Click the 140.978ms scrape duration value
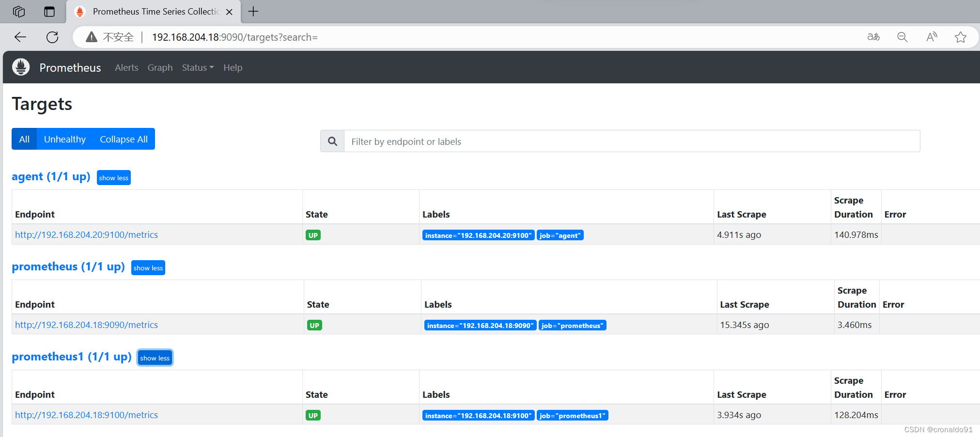 pyautogui.click(x=856, y=234)
